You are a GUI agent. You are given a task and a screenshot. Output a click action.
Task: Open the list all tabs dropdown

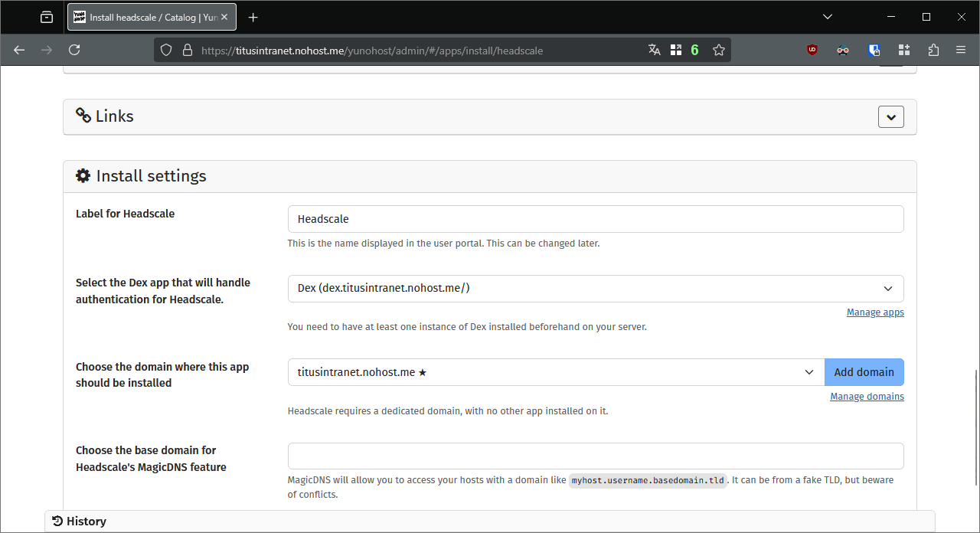click(x=827, y=17)
